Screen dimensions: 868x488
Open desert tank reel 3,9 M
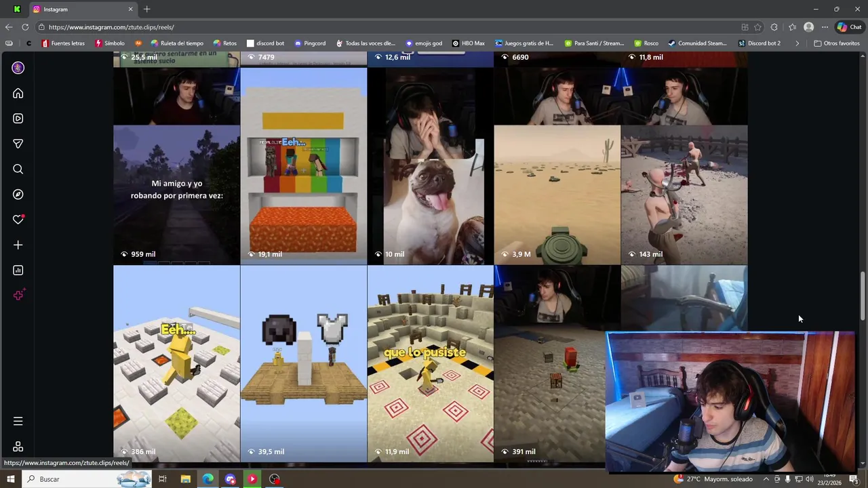tap(557, 166)
